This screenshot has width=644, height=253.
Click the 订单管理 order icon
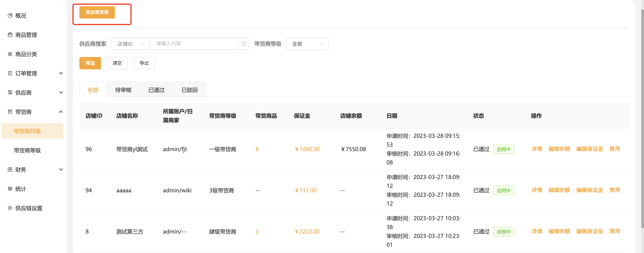10,73
